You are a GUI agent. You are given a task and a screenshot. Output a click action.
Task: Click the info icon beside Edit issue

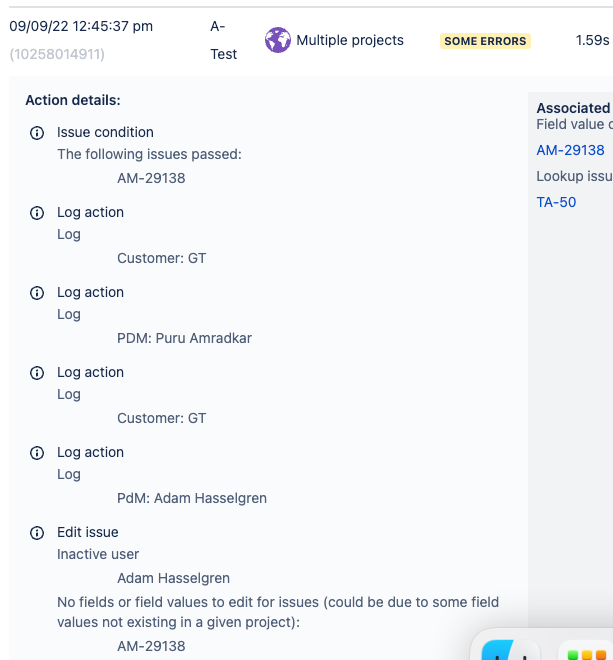point(37,533)
